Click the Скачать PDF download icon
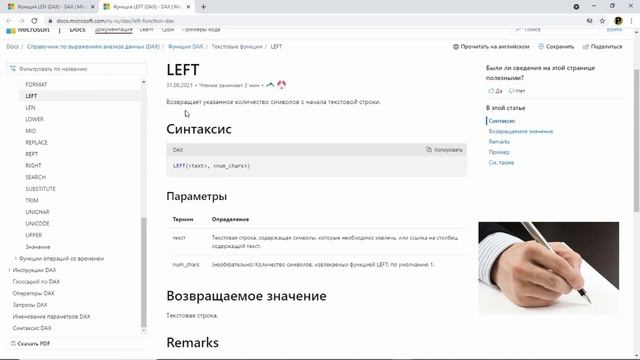The height and width of the screenshot is (360, 640). tap(13, 344)
